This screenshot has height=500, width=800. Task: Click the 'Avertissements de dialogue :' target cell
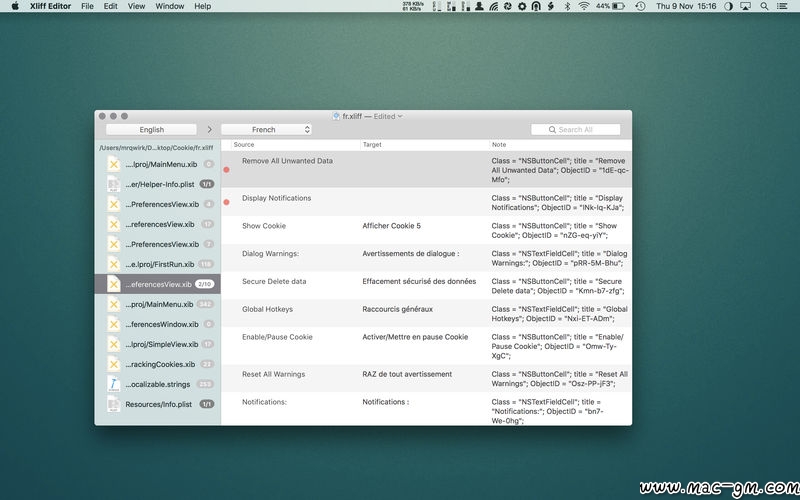pyautogui.click(x=411, y=254)
